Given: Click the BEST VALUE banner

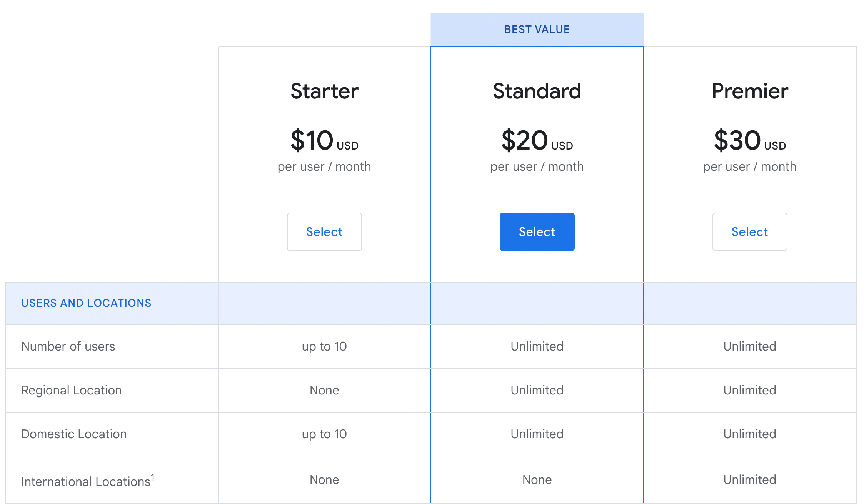Looking at the screenshot, I should [x=537, y=30].
